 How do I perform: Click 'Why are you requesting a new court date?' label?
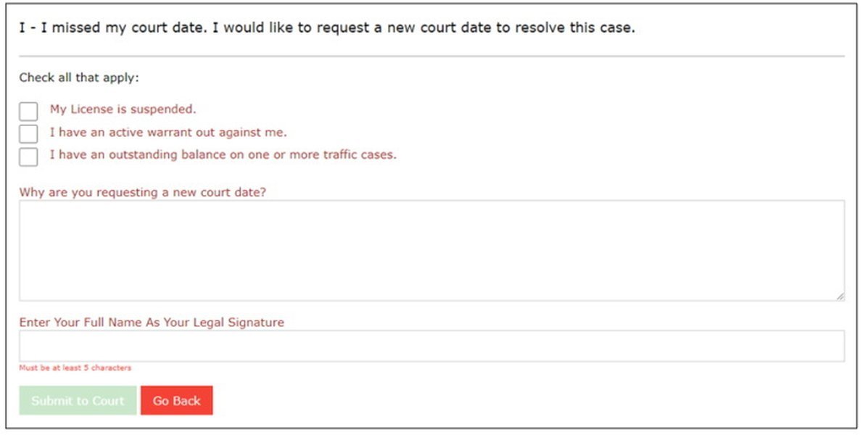coord(142,192)
